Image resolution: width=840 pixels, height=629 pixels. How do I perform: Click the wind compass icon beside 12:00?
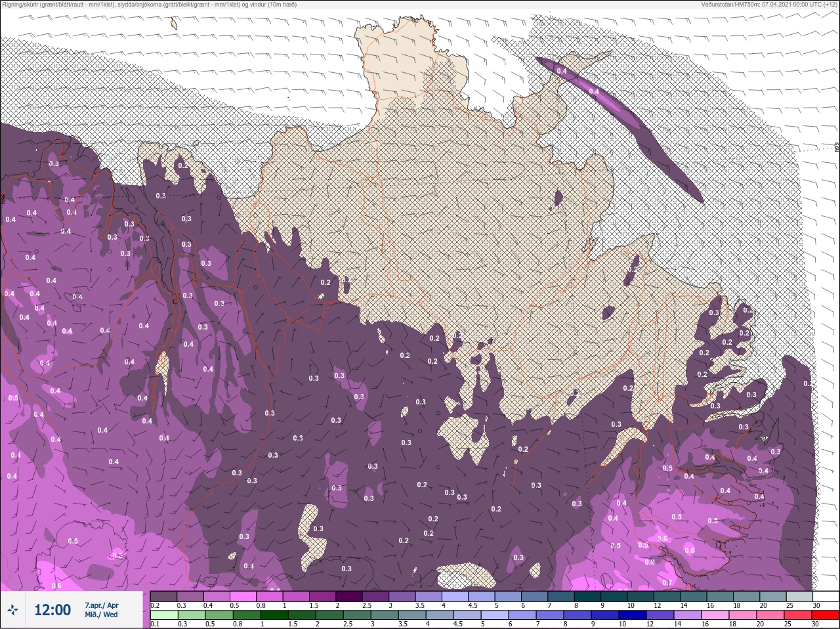coord(12,610)
